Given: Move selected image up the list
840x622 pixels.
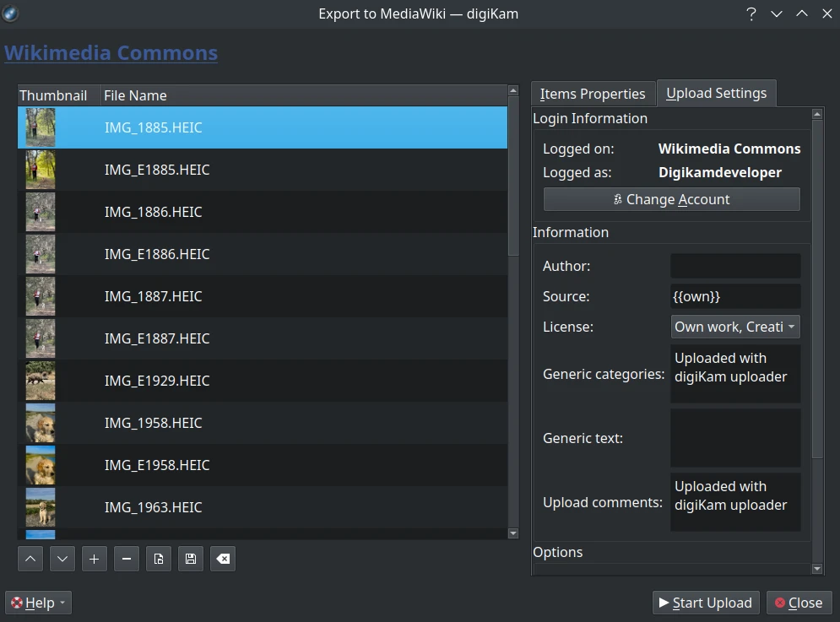Looking at the screenshot, I should point(30,558).
